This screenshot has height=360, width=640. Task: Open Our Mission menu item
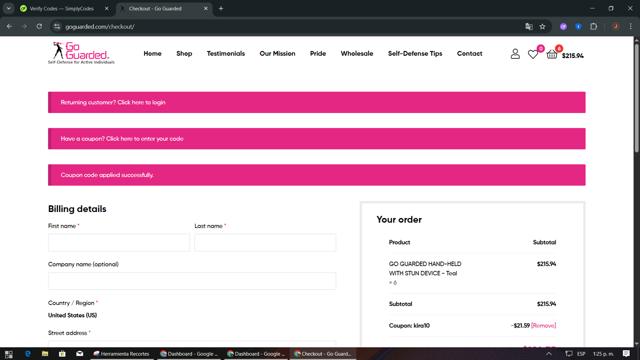[277, 53]
